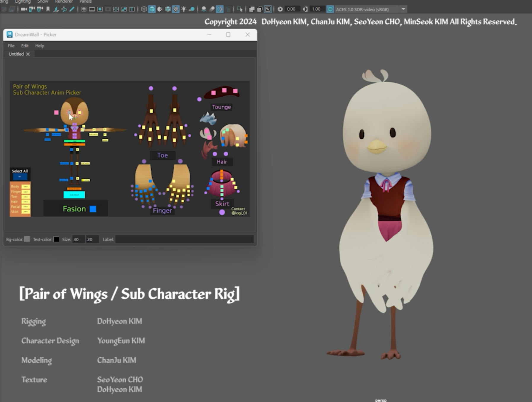This screenshot has width=532, height=402.
Task: Click the orange pelvis control bar below green
Action: coord(75,145)
